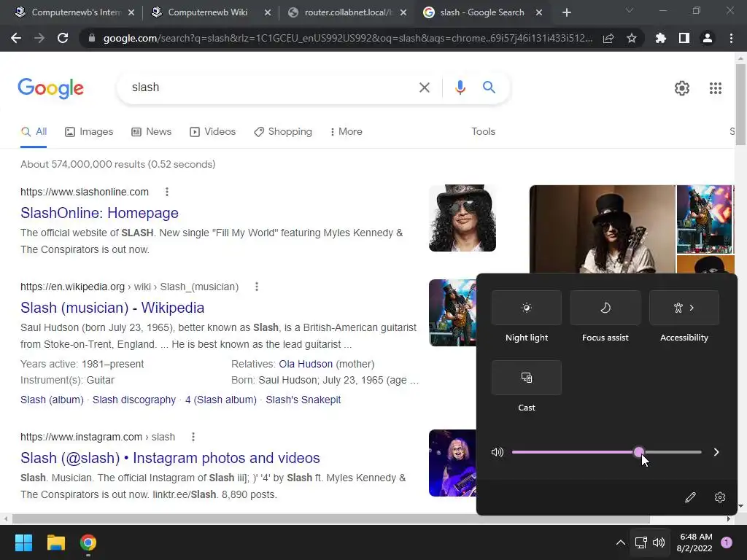Click the browser forward arrow
The height and width of the screenshot is (560, 747).
pos(39,38)
